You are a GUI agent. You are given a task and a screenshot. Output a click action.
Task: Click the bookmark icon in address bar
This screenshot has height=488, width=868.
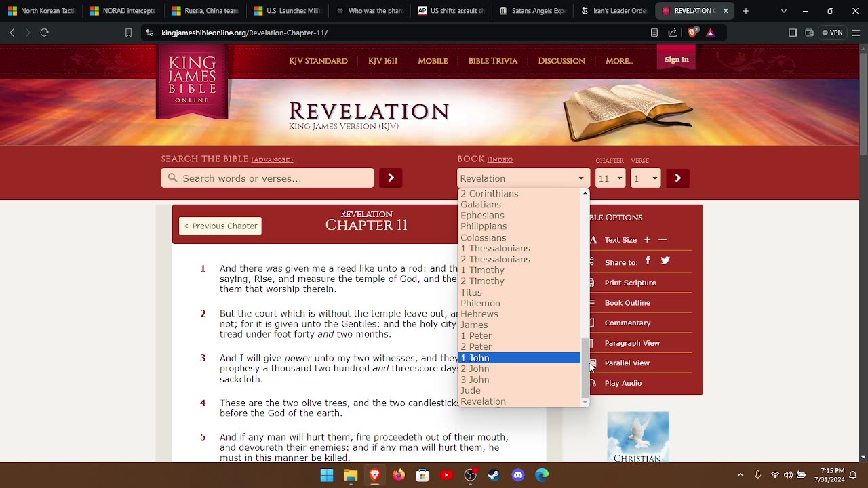coord(128,33)
